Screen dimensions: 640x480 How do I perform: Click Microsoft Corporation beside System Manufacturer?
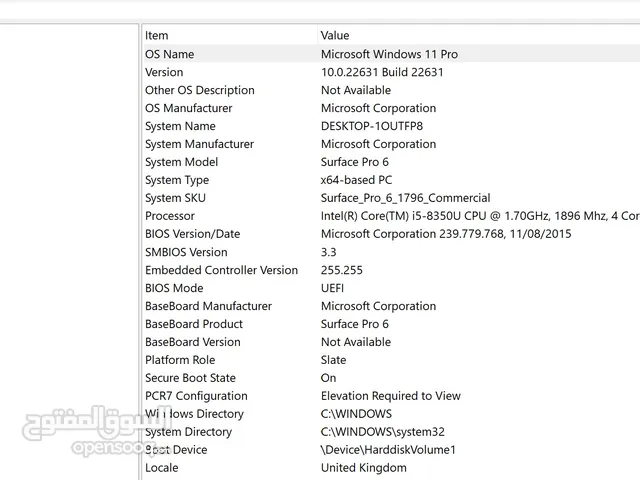point(378,144)
